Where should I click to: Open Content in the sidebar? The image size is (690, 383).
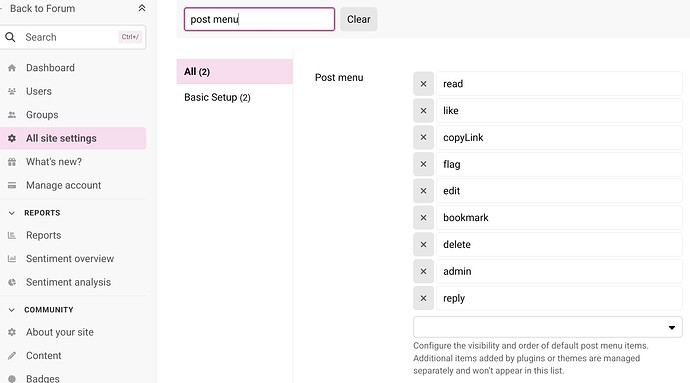coord(44,356)
